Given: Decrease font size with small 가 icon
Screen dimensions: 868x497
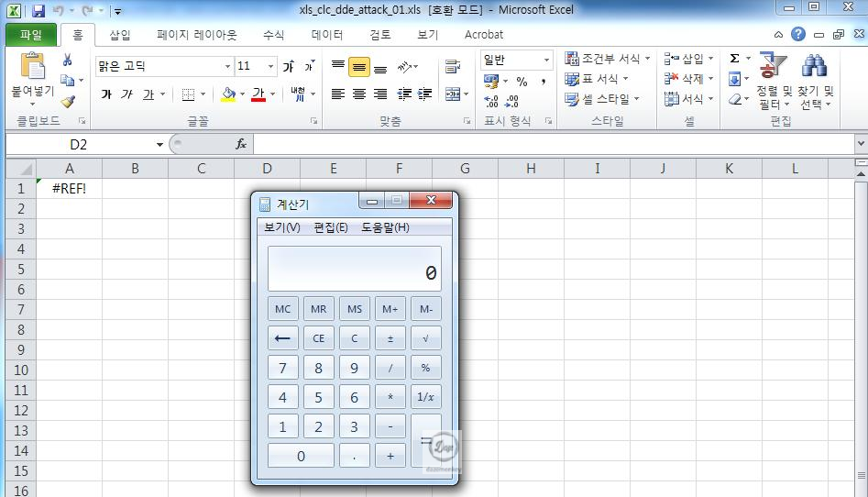Looking at the screenshot, I should (x=309, y=67).
